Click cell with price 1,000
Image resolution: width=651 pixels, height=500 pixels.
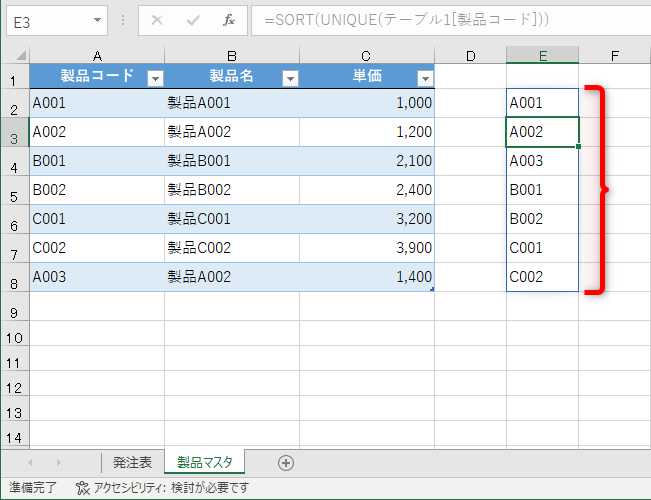tap(367, 103)
